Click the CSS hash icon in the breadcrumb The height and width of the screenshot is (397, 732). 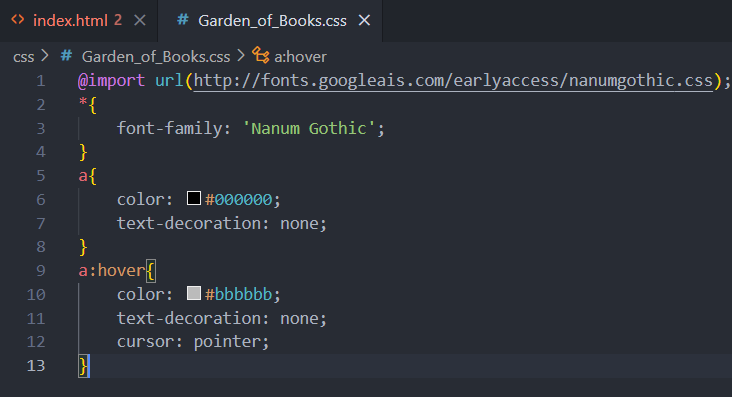[66, 56]
